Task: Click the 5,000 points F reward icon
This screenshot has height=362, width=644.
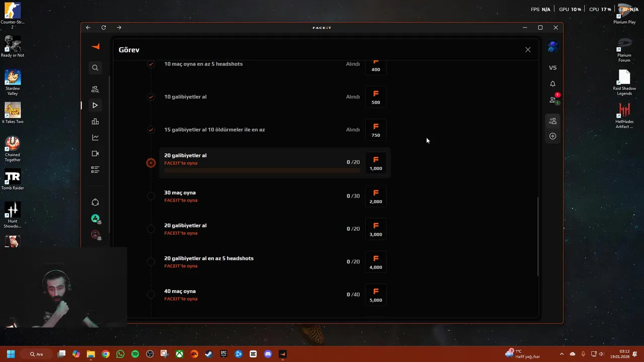Action: click(376, 294)
